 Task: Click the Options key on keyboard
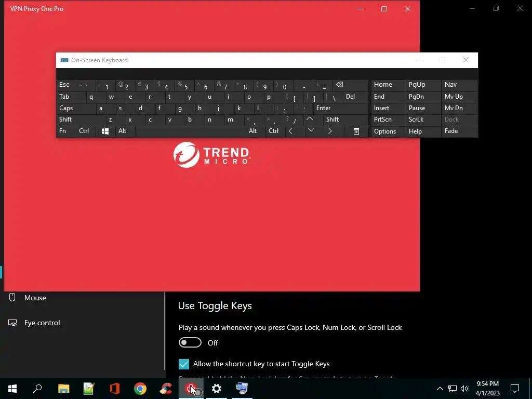coord(388,131)
